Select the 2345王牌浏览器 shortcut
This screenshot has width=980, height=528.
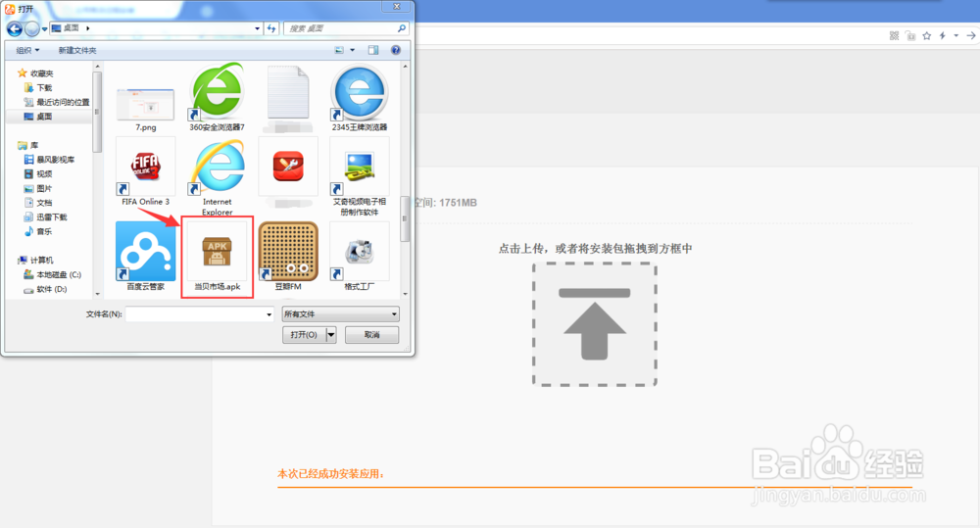pos(360,97)
